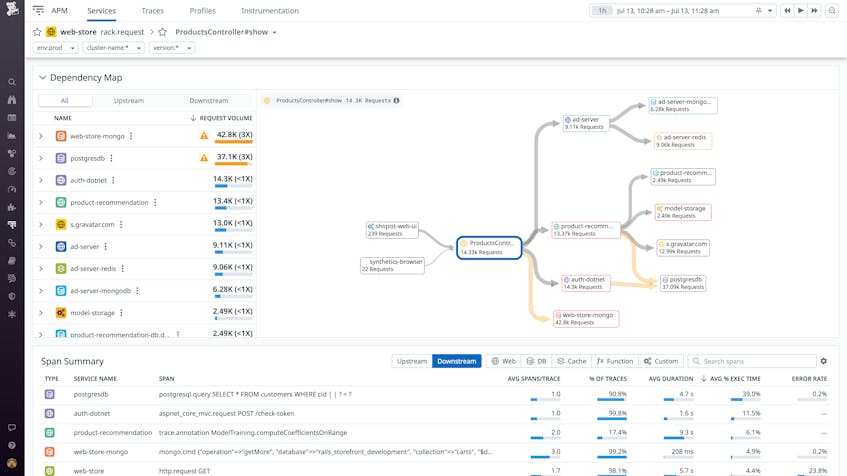Image resolution: width=847 pixels, height=476 pixels.
Task: Click the sidebar search magnifier icon
Action: pos(12,82)
